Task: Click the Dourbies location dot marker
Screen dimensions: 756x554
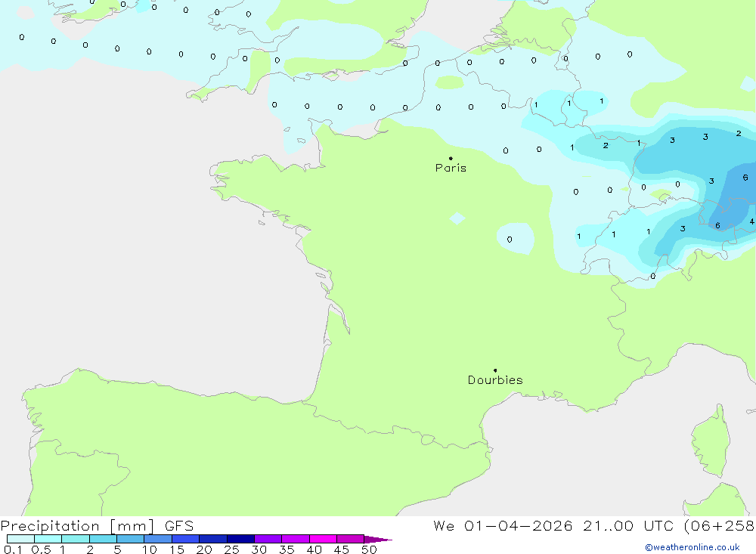Action: pos(495,370)
